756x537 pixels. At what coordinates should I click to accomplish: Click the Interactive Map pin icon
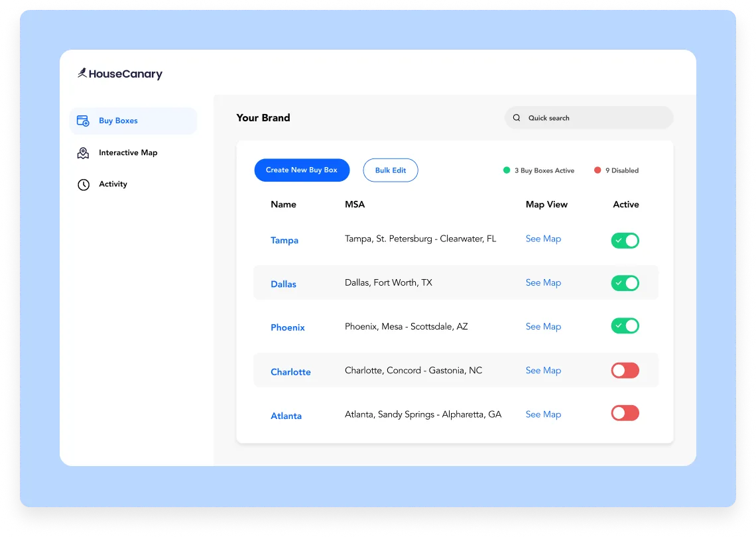(83, 153)
